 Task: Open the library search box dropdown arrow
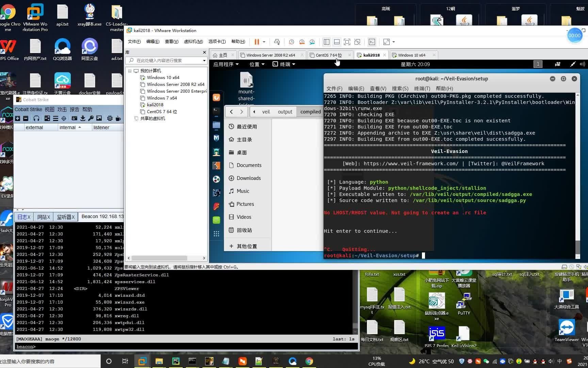[x=204, y=61]
